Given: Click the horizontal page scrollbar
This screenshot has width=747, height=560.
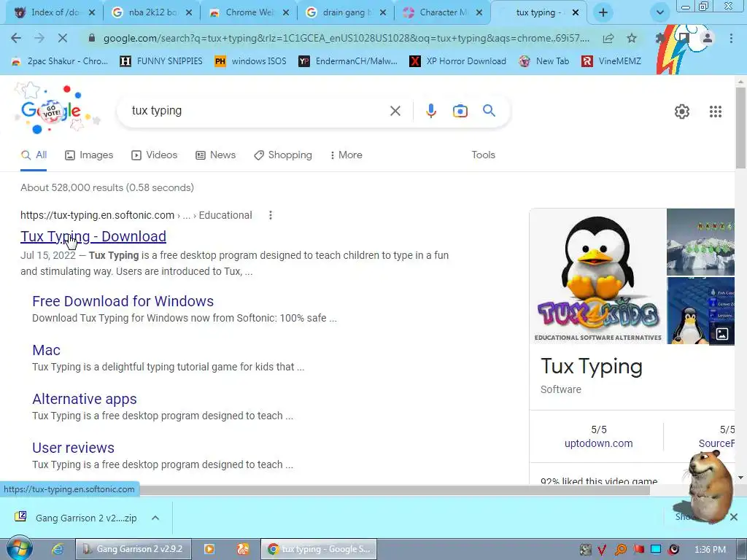Looking at the screenshot, I should click(x=395, y=491).
